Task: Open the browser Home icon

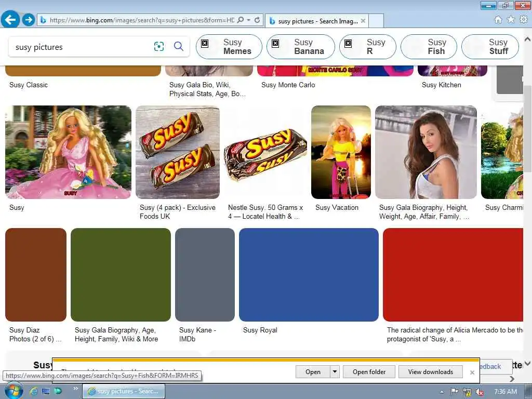Action: point(498,20)
